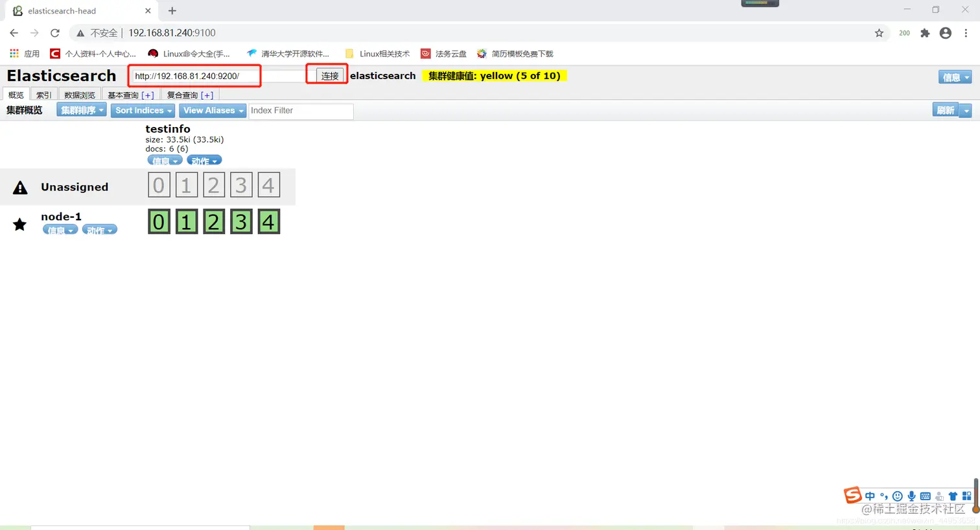Click unassigned shard 0

tap(159, 185)
